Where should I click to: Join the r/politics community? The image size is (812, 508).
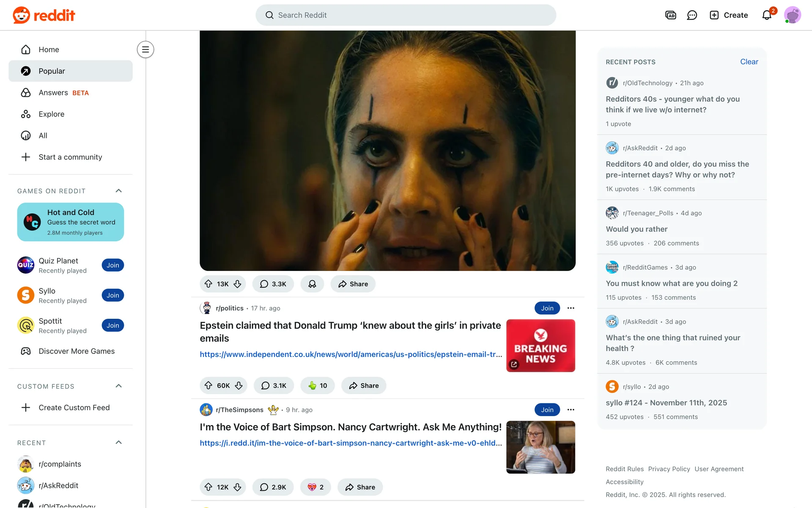[547, 308]
